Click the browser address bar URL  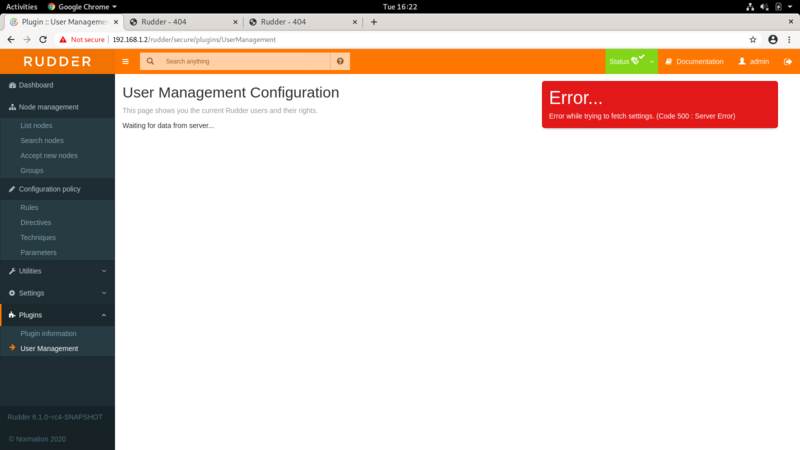(194, 39)
